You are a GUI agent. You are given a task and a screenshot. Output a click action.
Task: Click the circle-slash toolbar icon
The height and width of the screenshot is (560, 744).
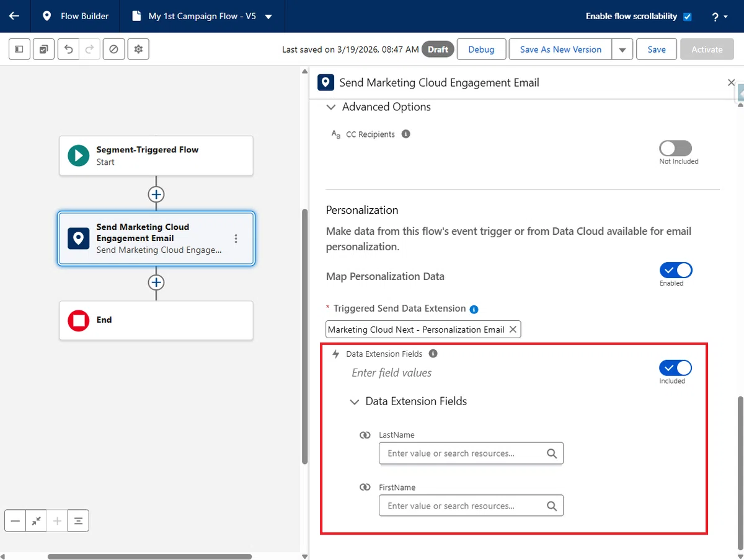coord(113,49)
